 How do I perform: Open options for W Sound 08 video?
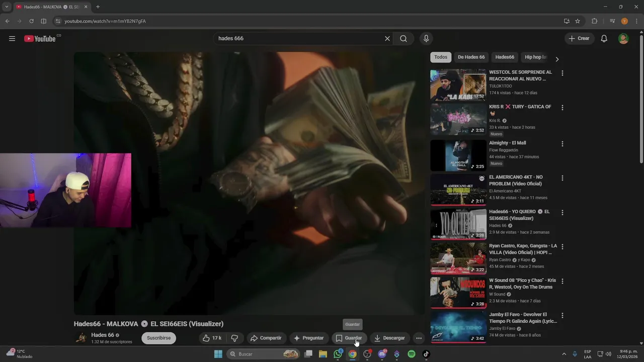coord(562,281)
